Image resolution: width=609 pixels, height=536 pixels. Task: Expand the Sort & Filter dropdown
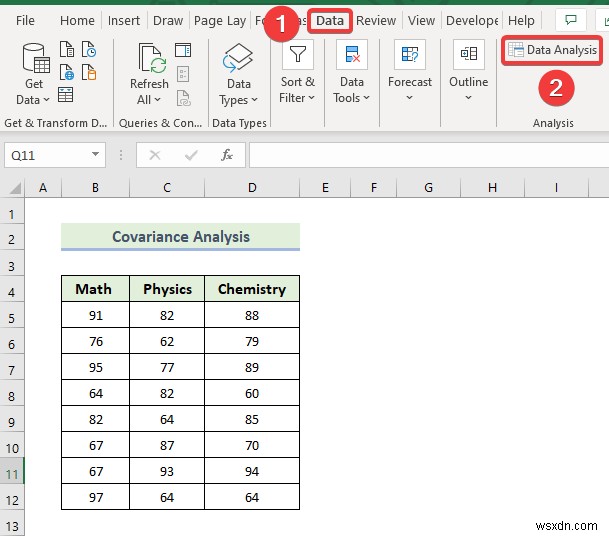(x=311, y=98)
